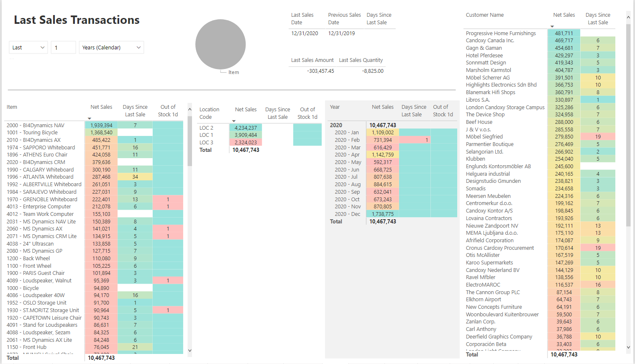The height and width of the screenshot is (364, 635).
Task: Select item row 2000 - BI4Dynamics NAV
Action: 36,126
